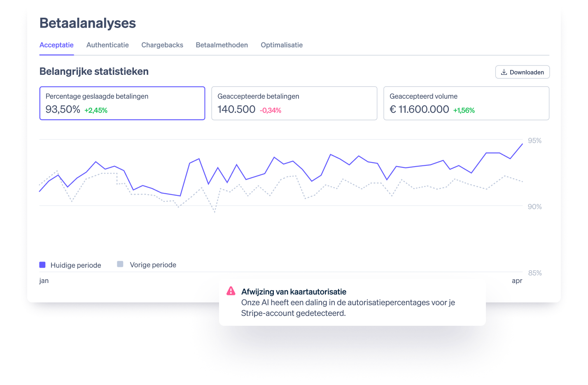588x385 pixels.
Task: Click the red warning triangle icon
Action: pos(231,291)
